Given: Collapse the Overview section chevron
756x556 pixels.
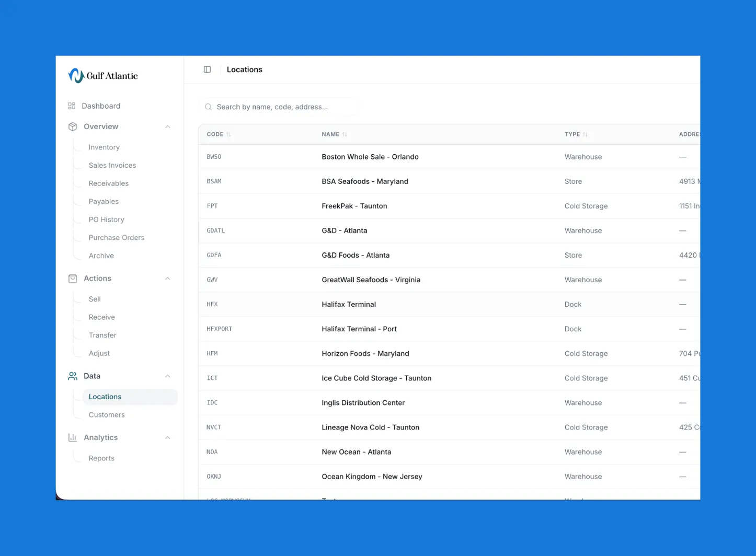Looking at the screenshot, I should 168,126.
